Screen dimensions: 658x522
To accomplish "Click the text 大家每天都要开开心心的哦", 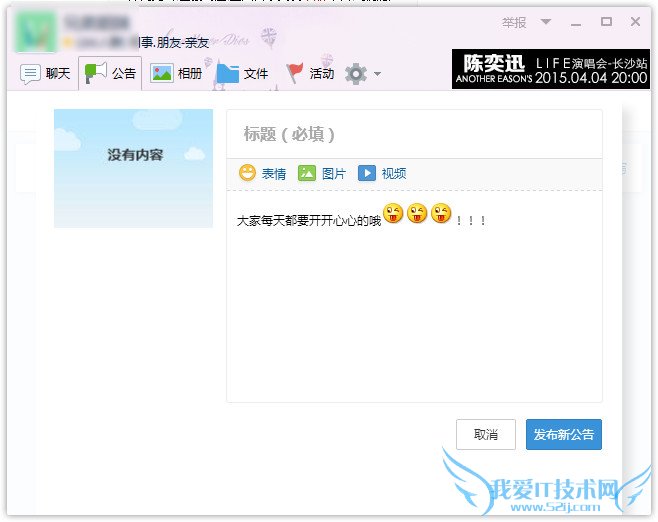I will pos(309,221).
